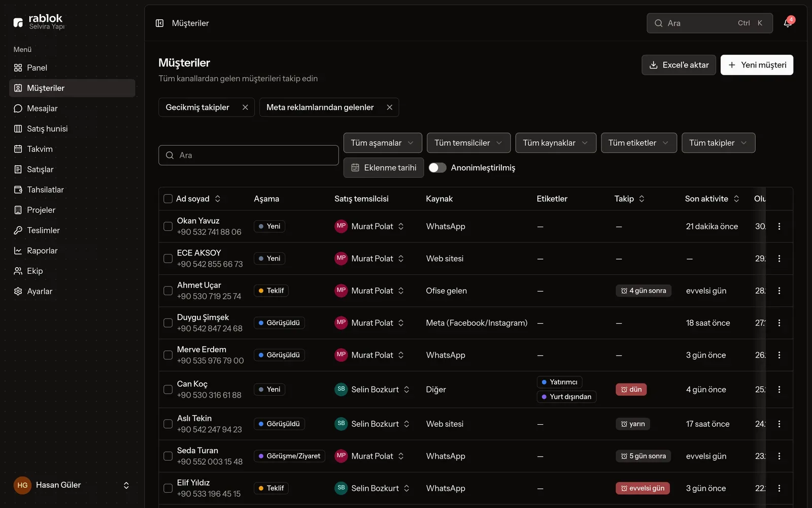Focus the customer list Ara search field
Viewport: 812px width, 508px height.
coord(249,155)
